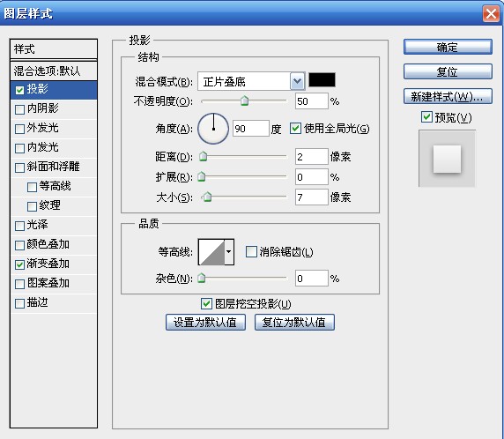Toggle the 预览 checkbox
Screen dimensions: 504x439
426,116
